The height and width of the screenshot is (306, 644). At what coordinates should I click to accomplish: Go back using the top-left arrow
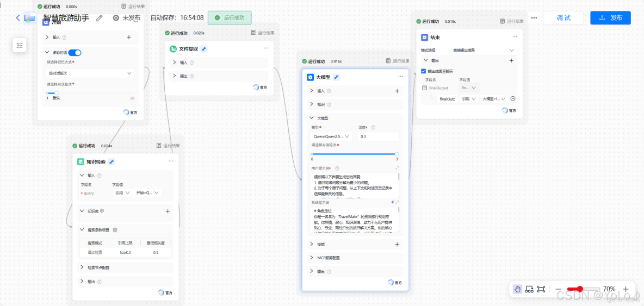click(17, 17)
